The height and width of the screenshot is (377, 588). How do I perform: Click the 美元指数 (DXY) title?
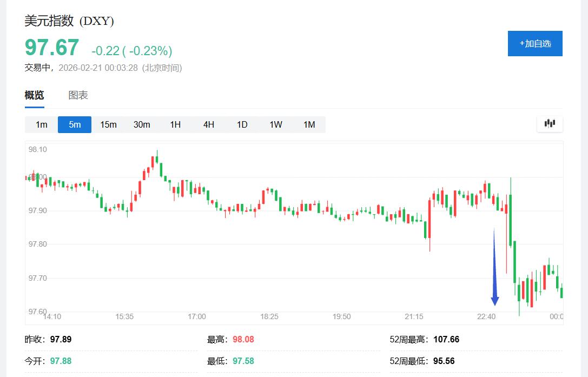(69, 21)
